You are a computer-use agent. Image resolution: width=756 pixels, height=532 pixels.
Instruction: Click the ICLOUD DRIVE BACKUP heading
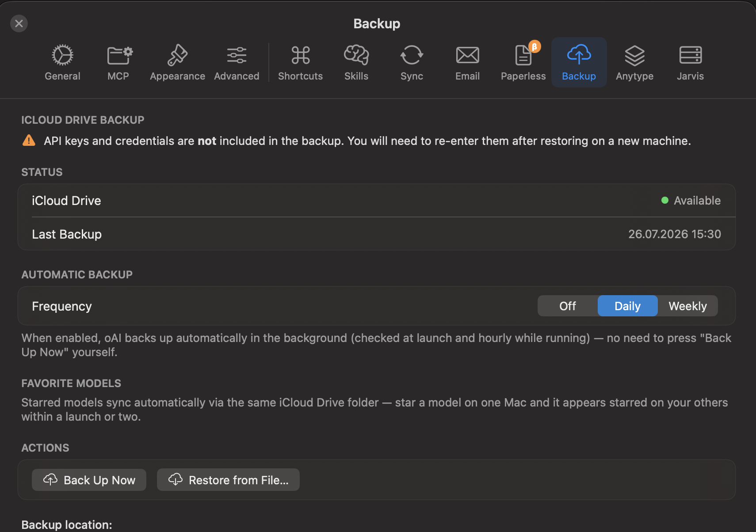[x=83, y=120]
